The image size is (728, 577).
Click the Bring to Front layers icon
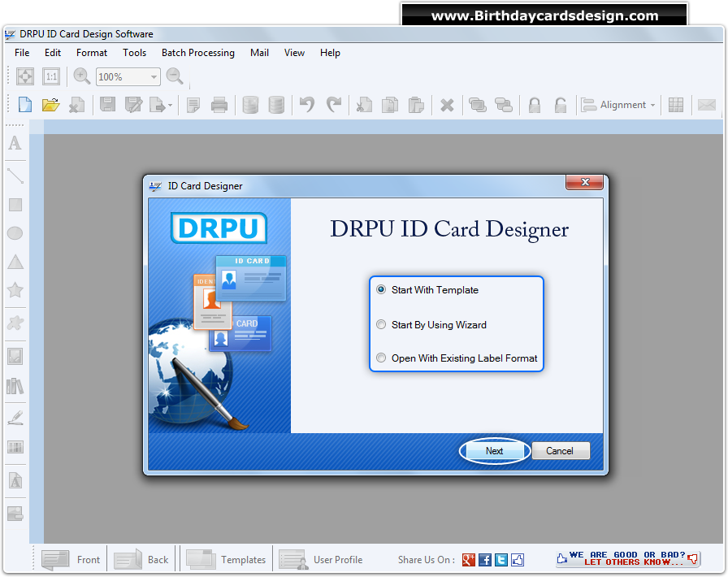coord(477,105)
